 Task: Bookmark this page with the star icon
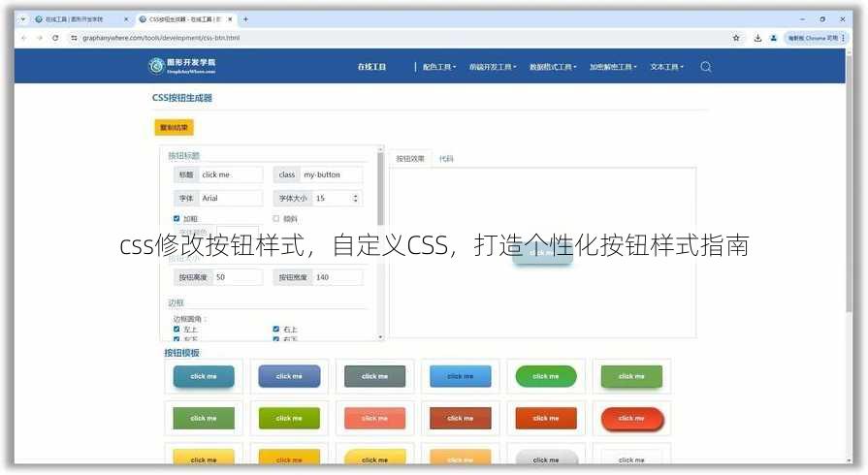pos(736,38)
